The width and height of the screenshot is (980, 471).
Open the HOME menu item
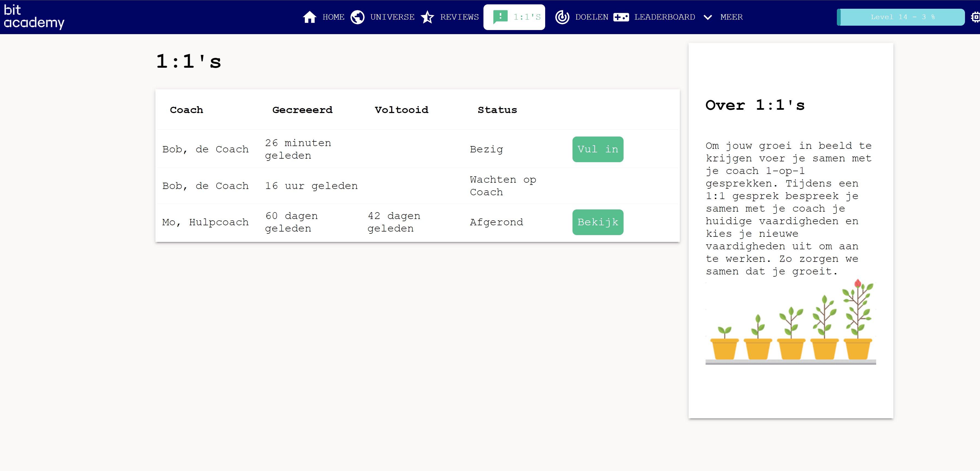[x=333, y=17]
